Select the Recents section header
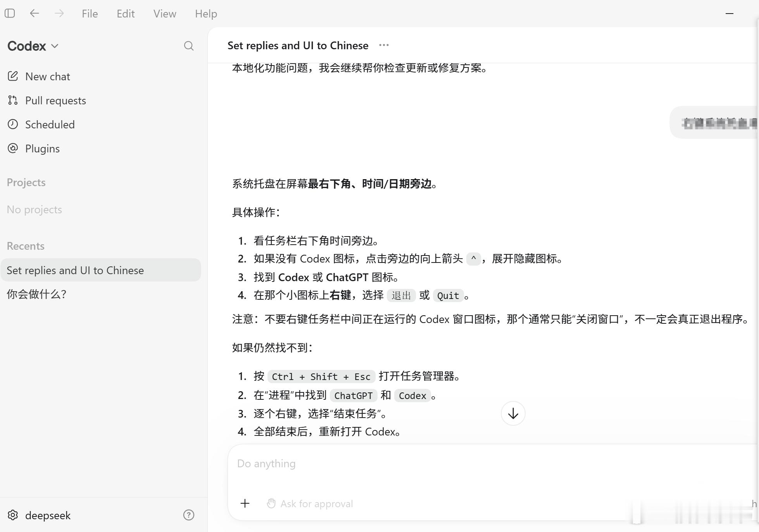This screenshot has width=759, height=532. (x=26, y=246)
